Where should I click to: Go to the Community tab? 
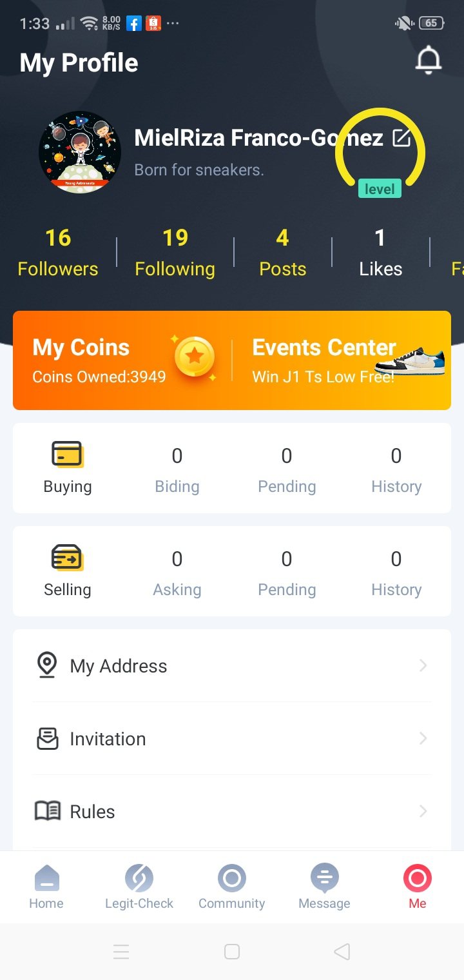[x=232, y=887]
